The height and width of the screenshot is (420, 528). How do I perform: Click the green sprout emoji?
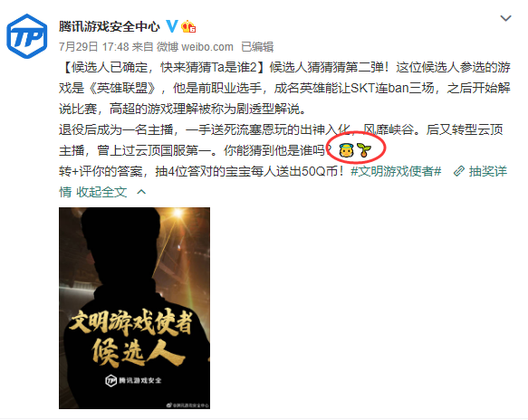[x=364, y=149]
